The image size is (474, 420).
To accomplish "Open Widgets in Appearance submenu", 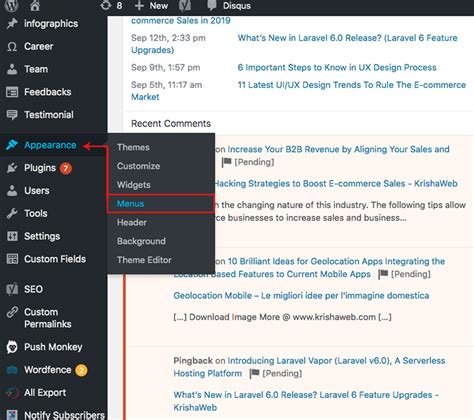I will coord(134,185).
